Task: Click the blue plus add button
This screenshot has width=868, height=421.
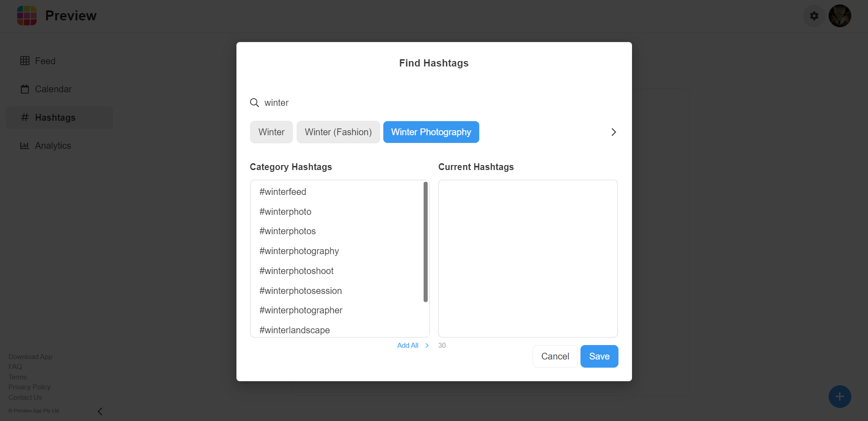Action: 840,397
